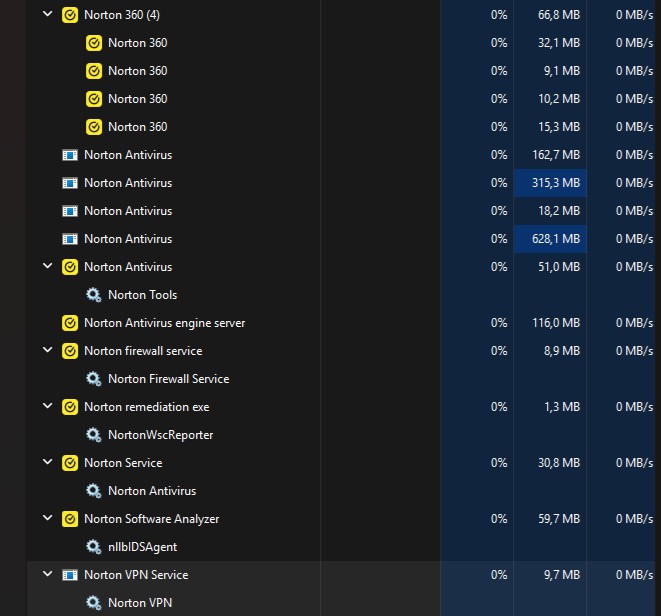661x616 pixels.
Task: Collapse the Norton Software Analyzer group
Action: point(48,518)
